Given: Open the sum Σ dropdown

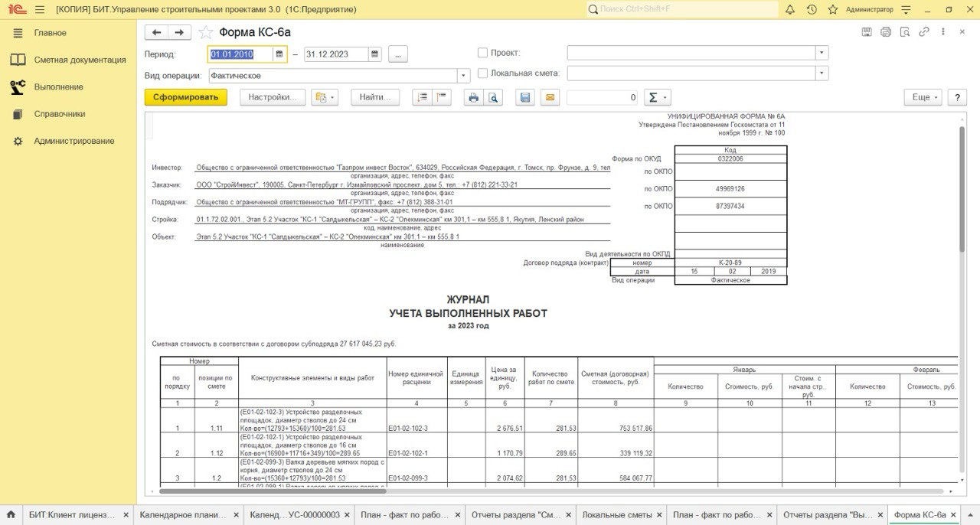Looking at the screenshot, I should point(656,97).
